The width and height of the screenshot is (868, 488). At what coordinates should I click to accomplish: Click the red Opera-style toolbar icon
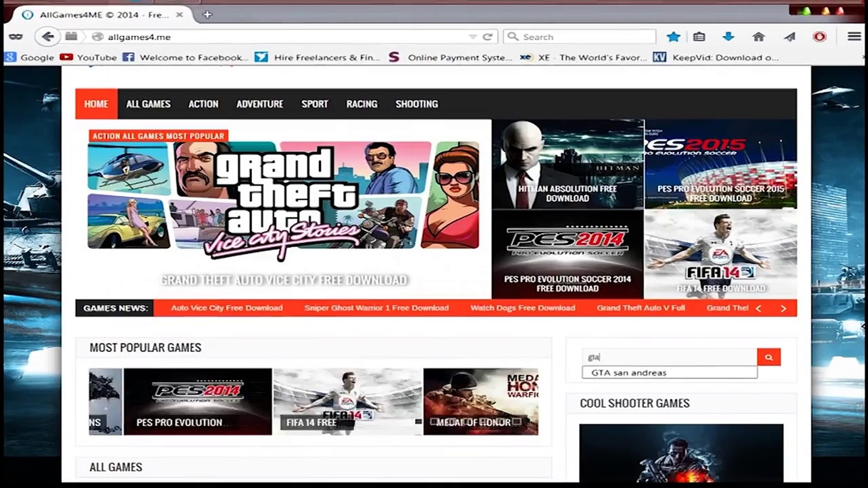[x=819, y=37]
